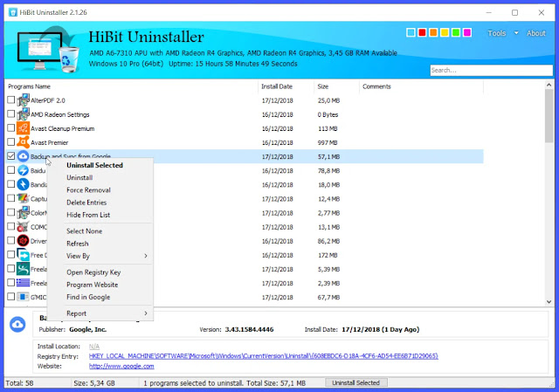
Task: Click the Avast Premier orange icon
Action: pos(24,142)
